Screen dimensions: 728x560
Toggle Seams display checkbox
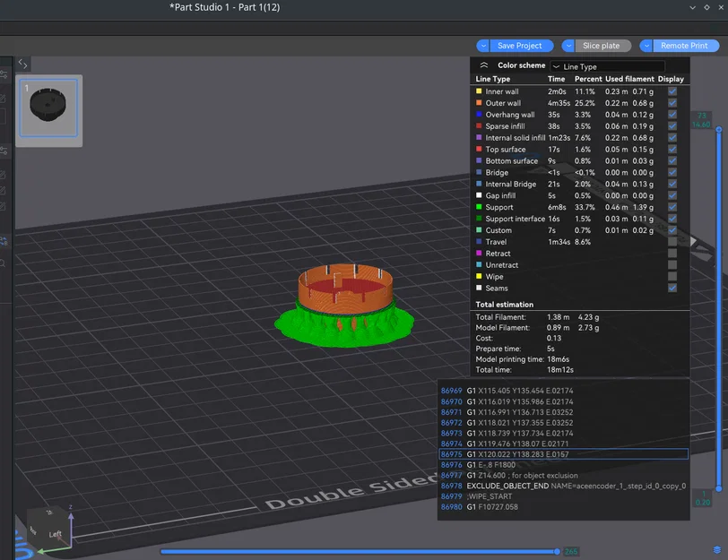pyautogui.click(x=672, y=289)
